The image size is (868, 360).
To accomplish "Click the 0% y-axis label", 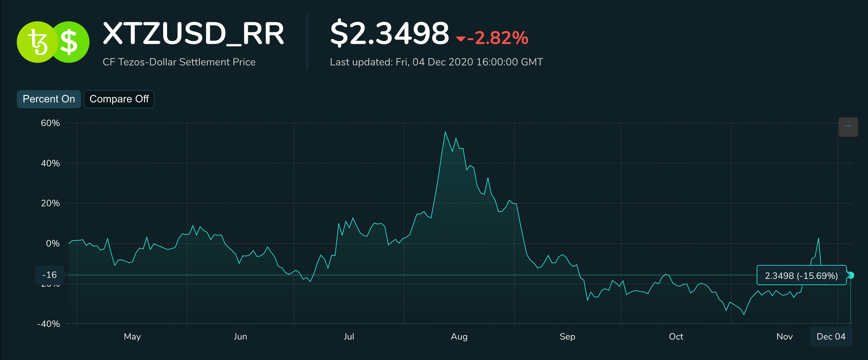I will pos(53,243).
